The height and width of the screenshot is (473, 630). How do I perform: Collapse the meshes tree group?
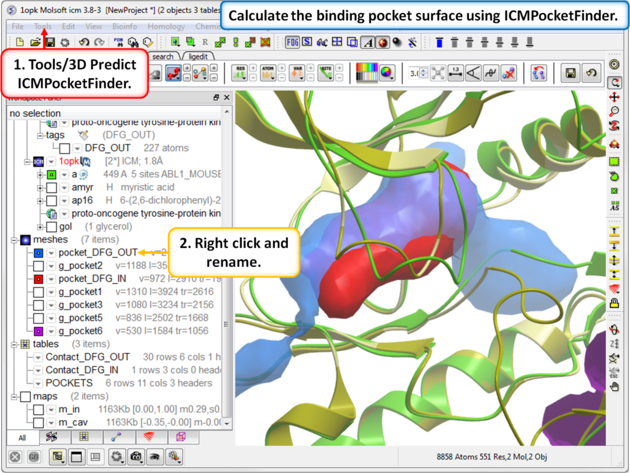click(x=11, y=240)
